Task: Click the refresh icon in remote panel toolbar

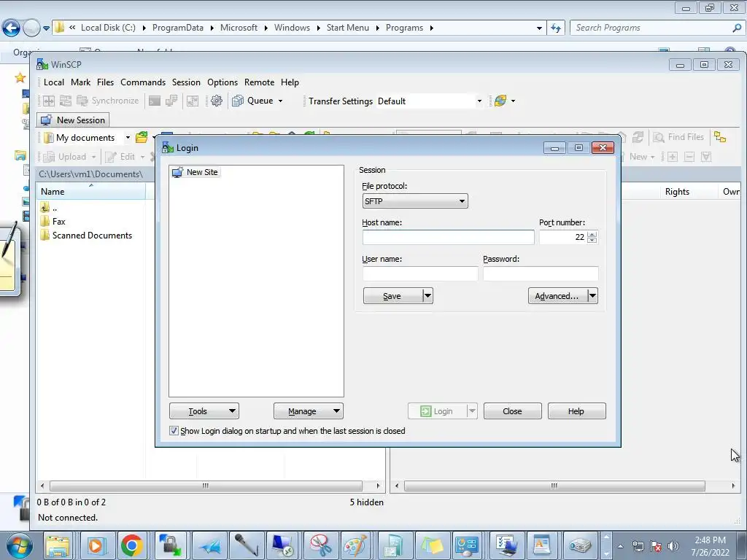Action: click(x=638, y=137)
